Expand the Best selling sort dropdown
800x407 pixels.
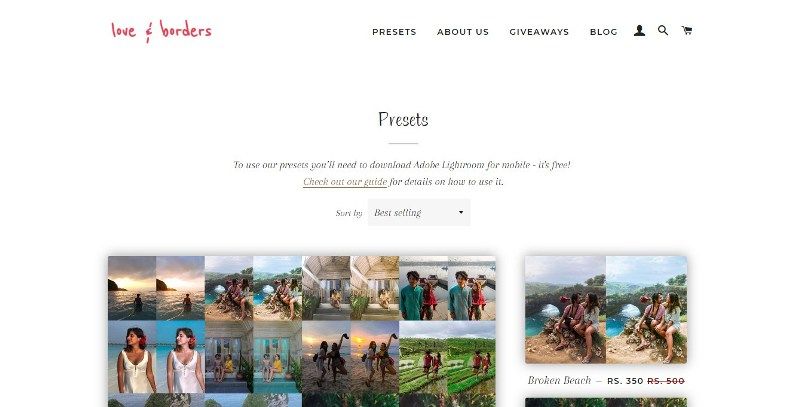pos(419,212)
